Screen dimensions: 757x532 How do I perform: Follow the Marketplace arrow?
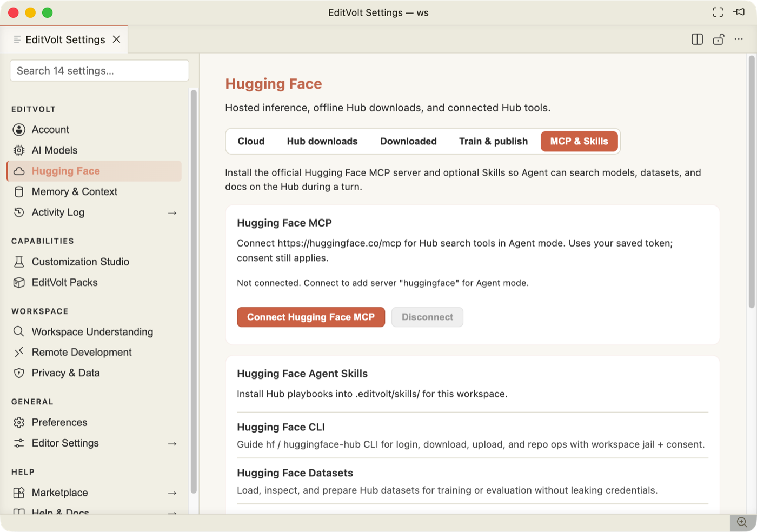[172, 493]
